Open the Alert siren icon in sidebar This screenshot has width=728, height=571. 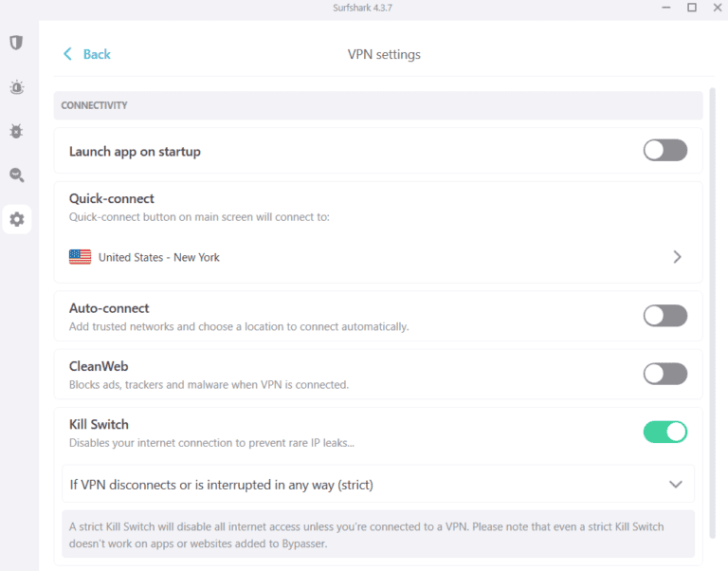click(16, 87)
